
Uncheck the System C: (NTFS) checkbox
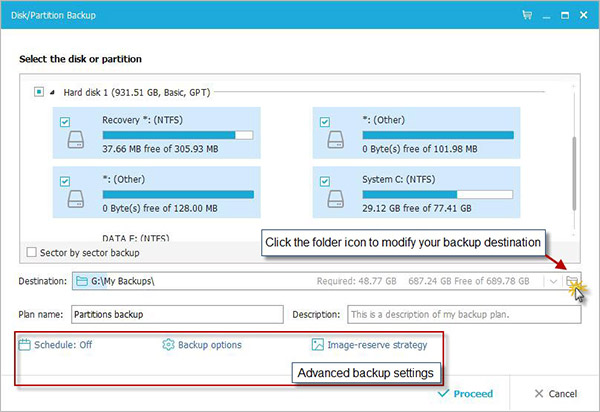[x=325, y=181]
